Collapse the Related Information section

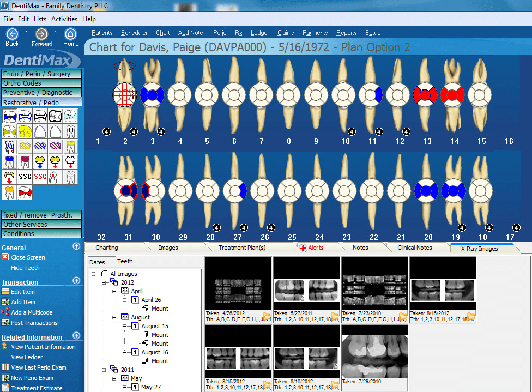pyautogui.click(x=76, y=336)
